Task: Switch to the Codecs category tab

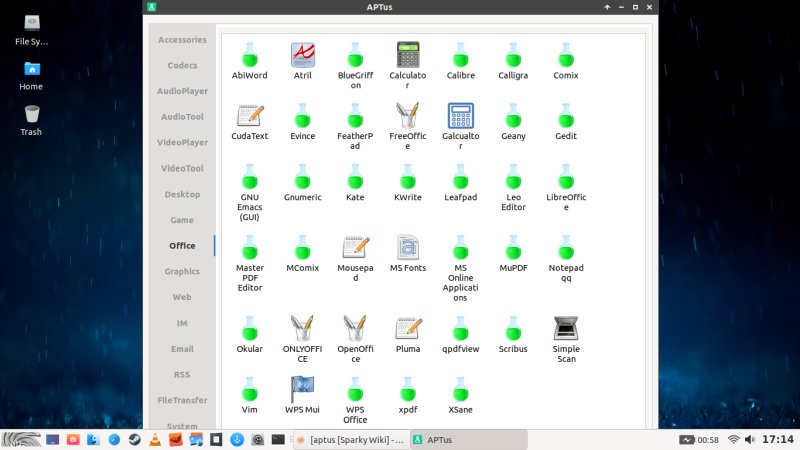Action: click(182, 65)
